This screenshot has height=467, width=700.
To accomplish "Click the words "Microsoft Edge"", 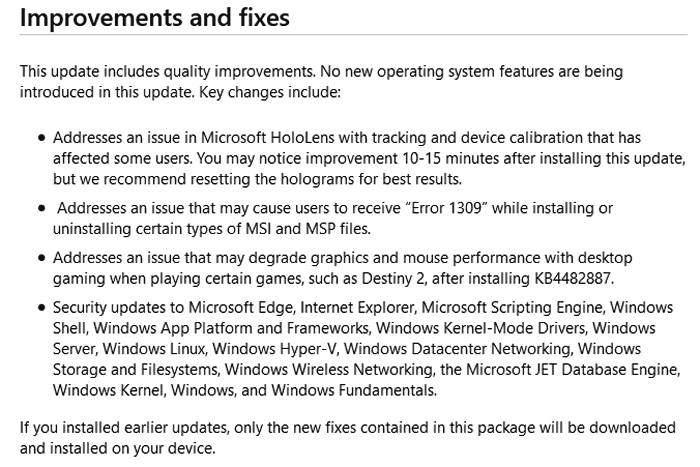I will [x=240, y=308].
